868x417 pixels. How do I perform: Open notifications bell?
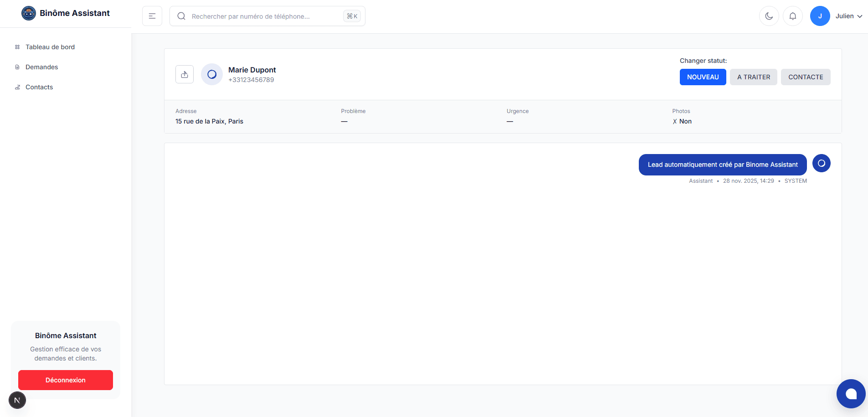[792, 16]
